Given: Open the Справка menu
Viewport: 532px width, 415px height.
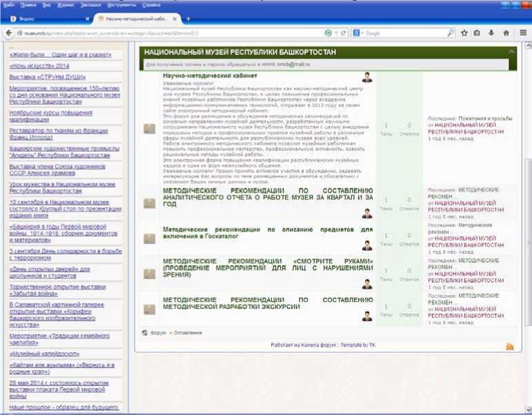Looking at the screenshot, I should pyautogui.click(x=151, y=5).
